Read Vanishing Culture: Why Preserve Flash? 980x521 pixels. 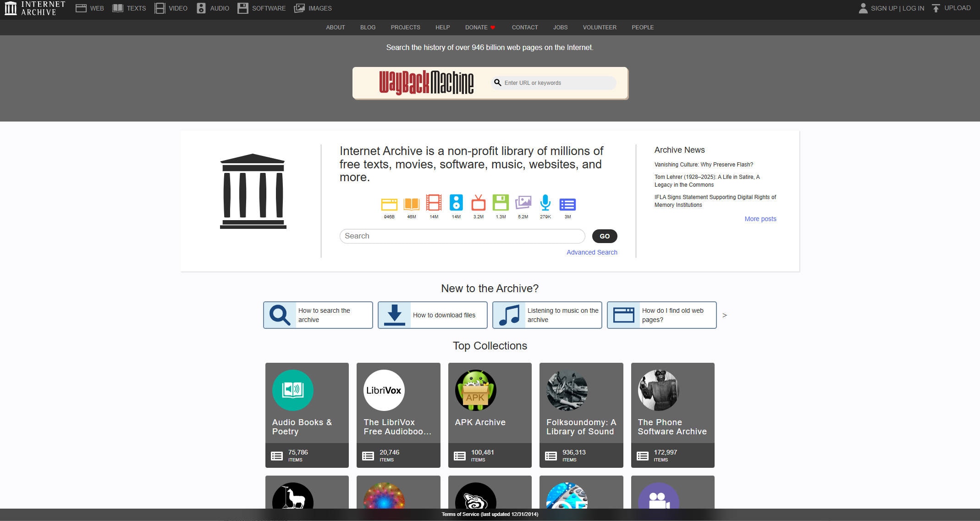point(704,165)
